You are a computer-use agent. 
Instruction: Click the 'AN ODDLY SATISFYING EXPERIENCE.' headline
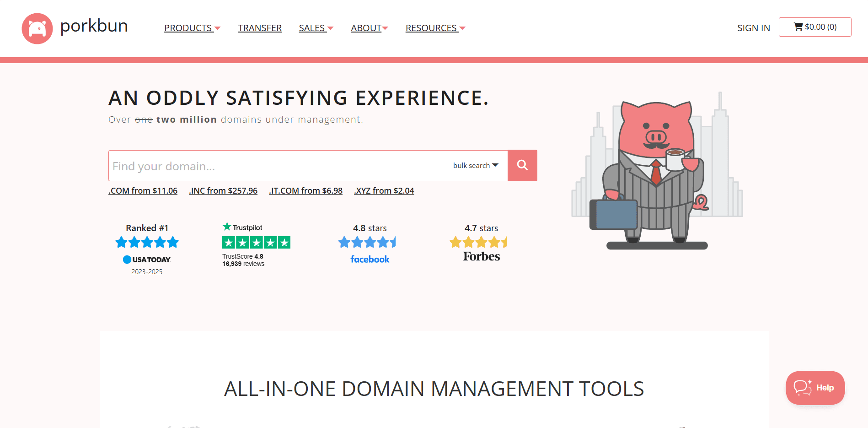point(299,98)
